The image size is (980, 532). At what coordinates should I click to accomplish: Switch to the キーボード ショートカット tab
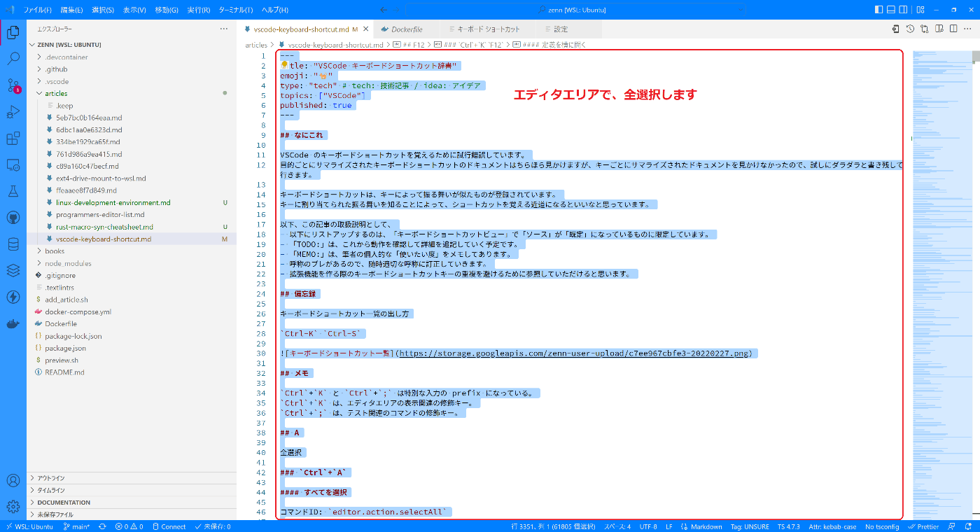pos(488,29)
